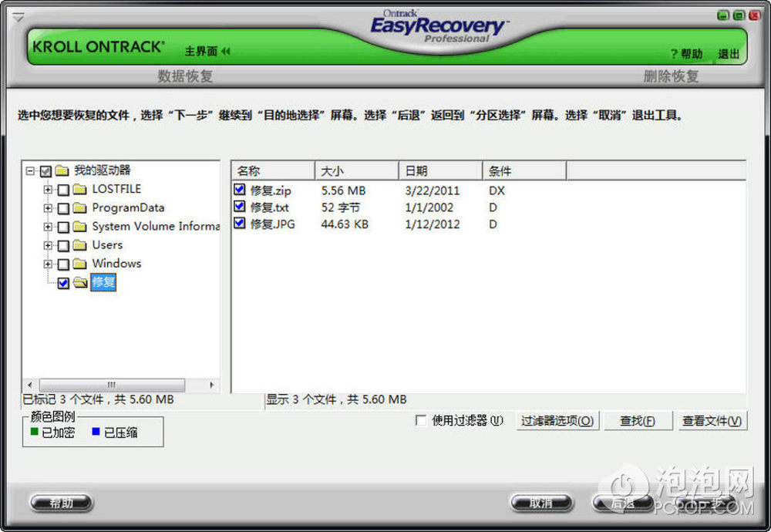The width and height of the screenshot is (771, 532).
Task: Check the LOSTFILE folder checkbox
Action: tap(63, 190)
